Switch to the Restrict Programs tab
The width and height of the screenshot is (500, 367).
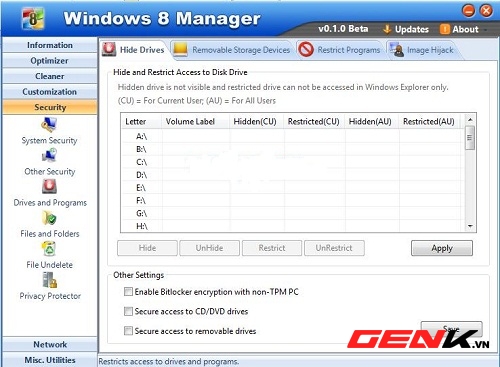[x=340, y=50]
